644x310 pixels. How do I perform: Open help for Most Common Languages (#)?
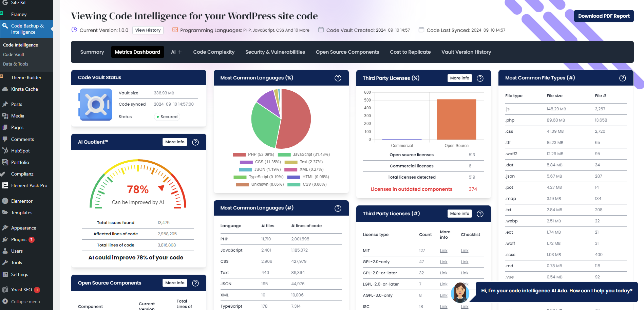(338, 208)
